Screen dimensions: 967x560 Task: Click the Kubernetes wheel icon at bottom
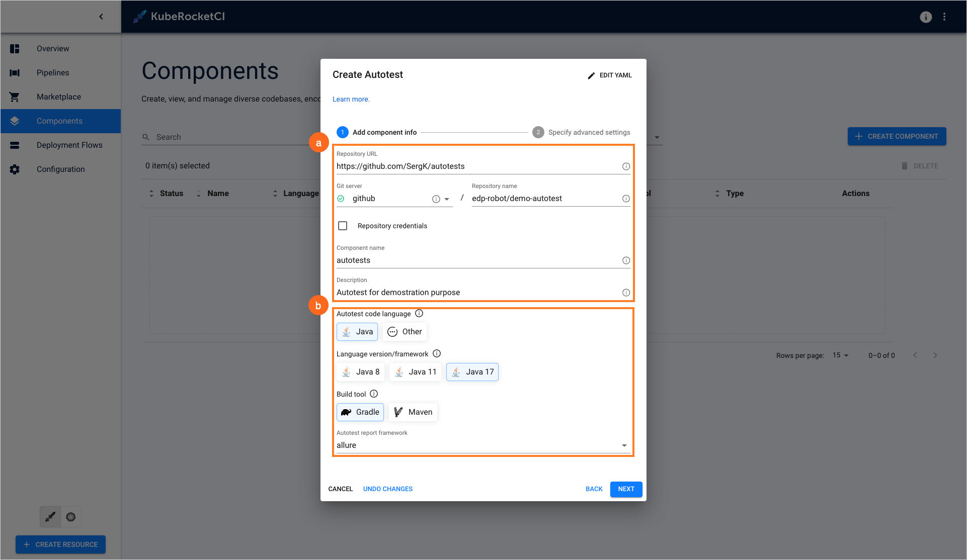(71, 517)
